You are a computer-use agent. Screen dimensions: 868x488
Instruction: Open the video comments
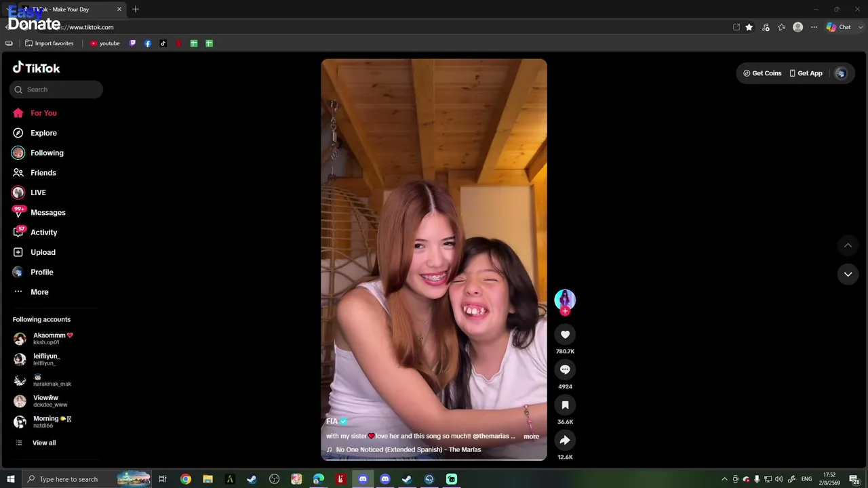565,369
